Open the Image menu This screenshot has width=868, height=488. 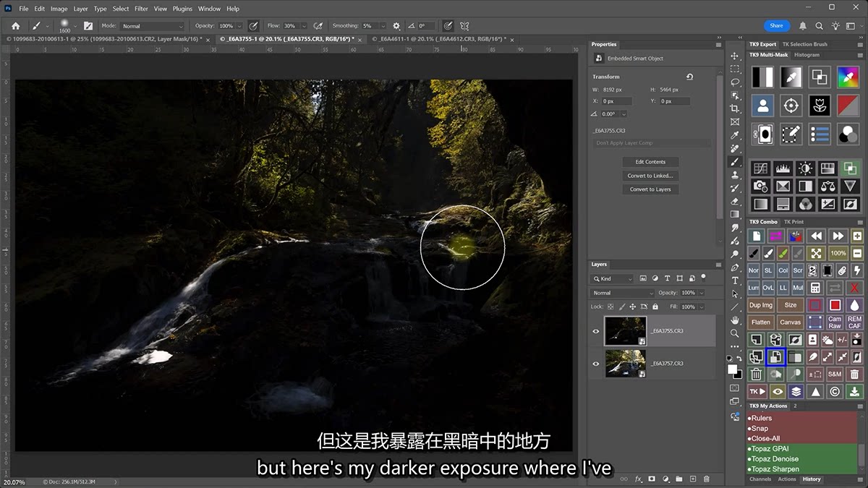tap(59, 9)
